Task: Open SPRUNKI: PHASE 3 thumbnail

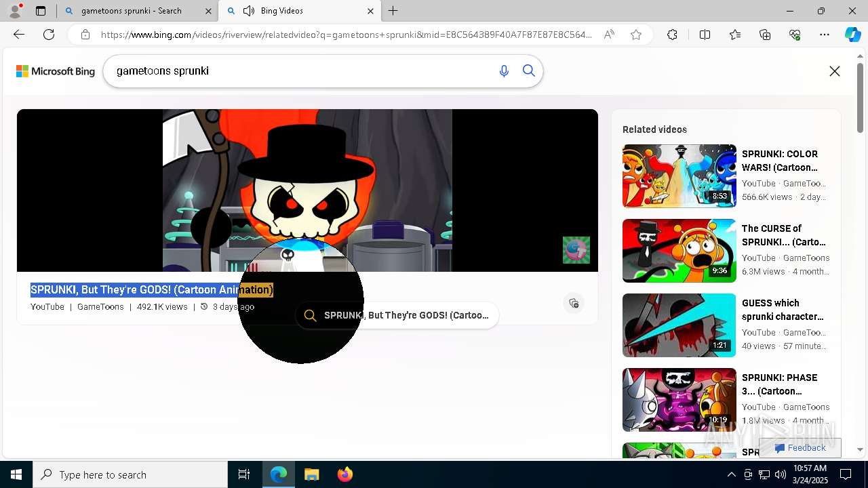Action: [x=679, y=400]
